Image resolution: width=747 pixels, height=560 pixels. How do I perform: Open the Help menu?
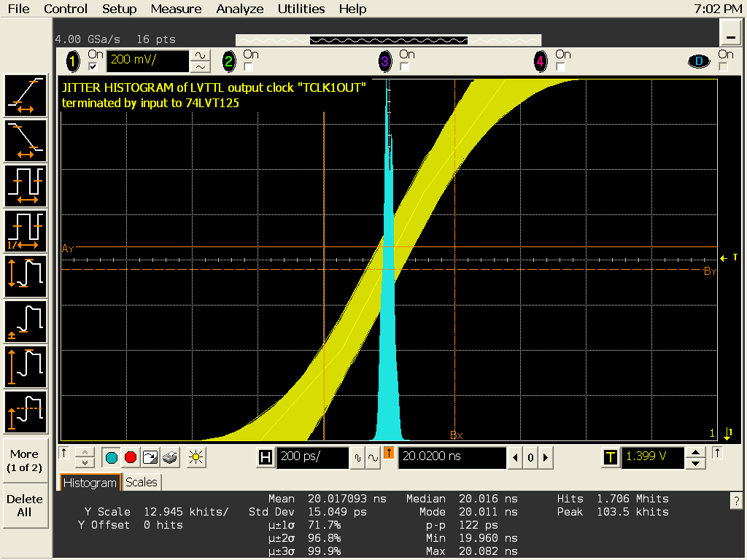pos(352,9)
